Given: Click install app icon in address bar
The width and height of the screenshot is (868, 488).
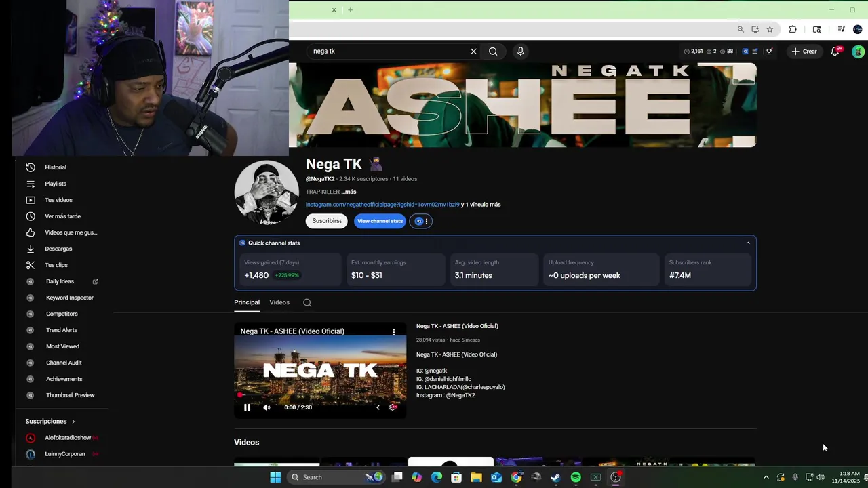Looking at the screenshot, I should point(755,29).
